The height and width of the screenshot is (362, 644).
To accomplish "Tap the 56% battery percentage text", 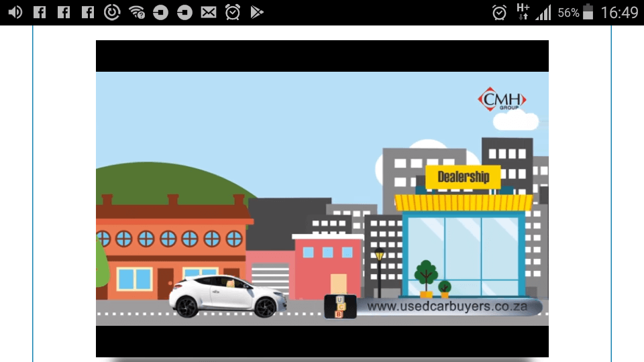I will [x=568, y=13].
